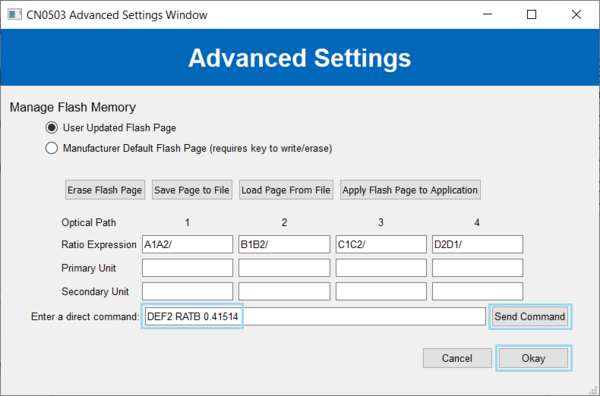Click Save Page to File button

coord(192,190)
